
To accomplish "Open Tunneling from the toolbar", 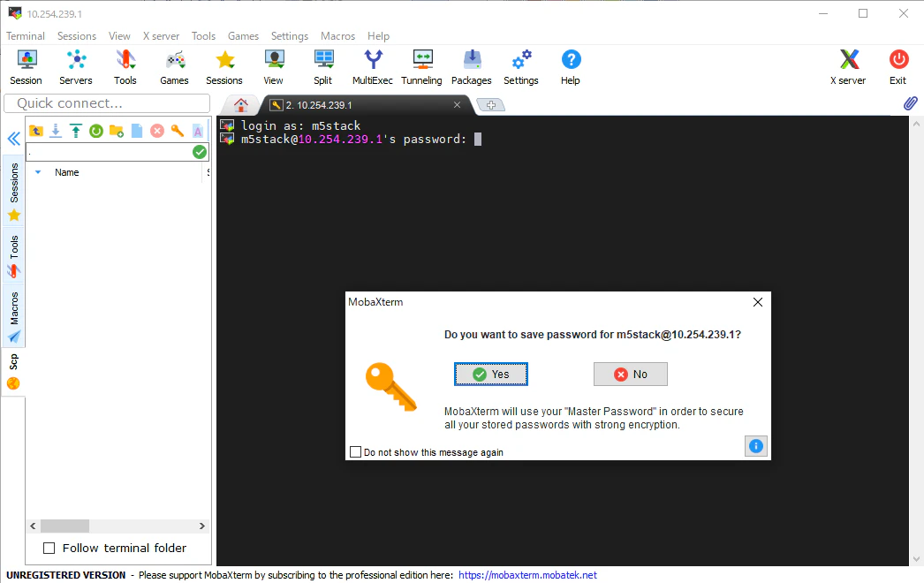I will (422, 67).
